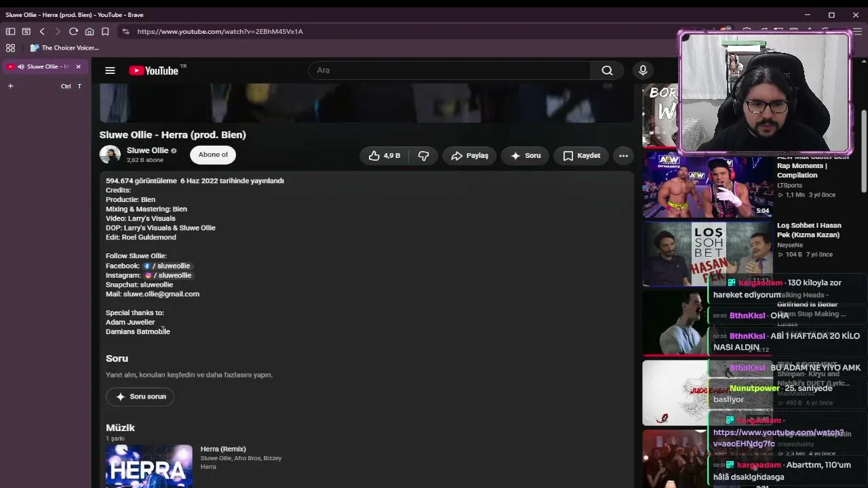Mute the Sluwe Ollie tab audio icon
Image resolution: width=868 pixels, height=488 pixels.
pyautogui.click(x=21, y=66)
